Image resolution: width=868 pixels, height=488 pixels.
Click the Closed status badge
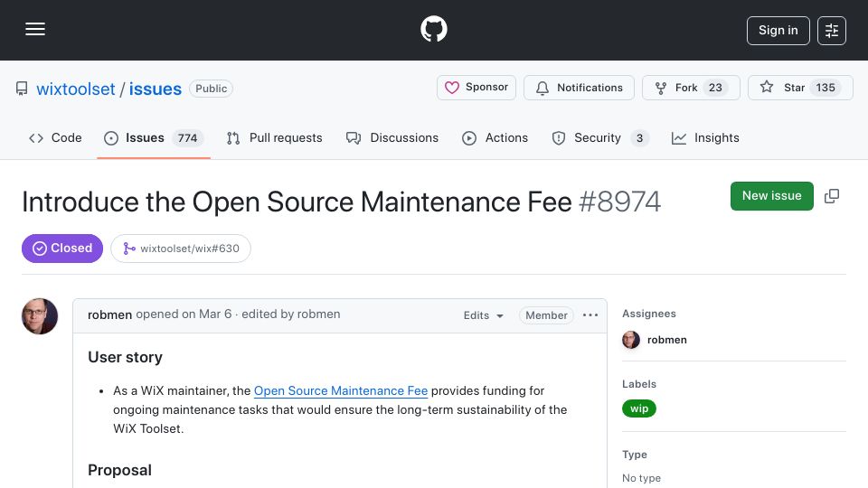tap(62, 249)
